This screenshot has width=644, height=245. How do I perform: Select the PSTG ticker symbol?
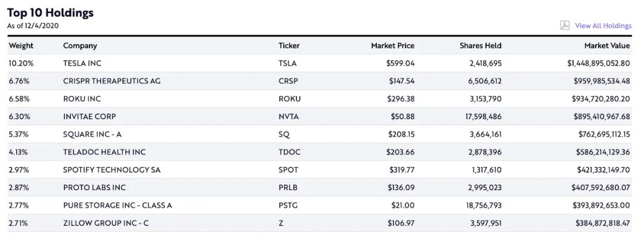[289, 206]
